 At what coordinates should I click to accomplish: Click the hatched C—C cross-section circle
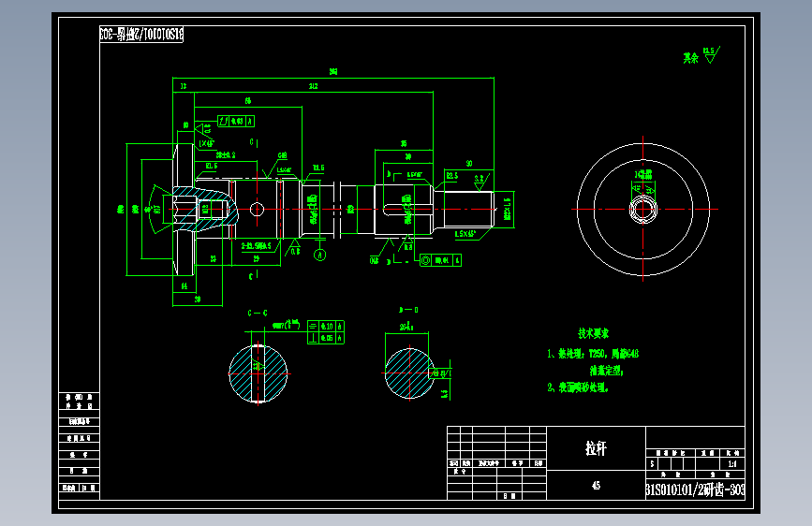pyautogui.click(x=258, y=373)
